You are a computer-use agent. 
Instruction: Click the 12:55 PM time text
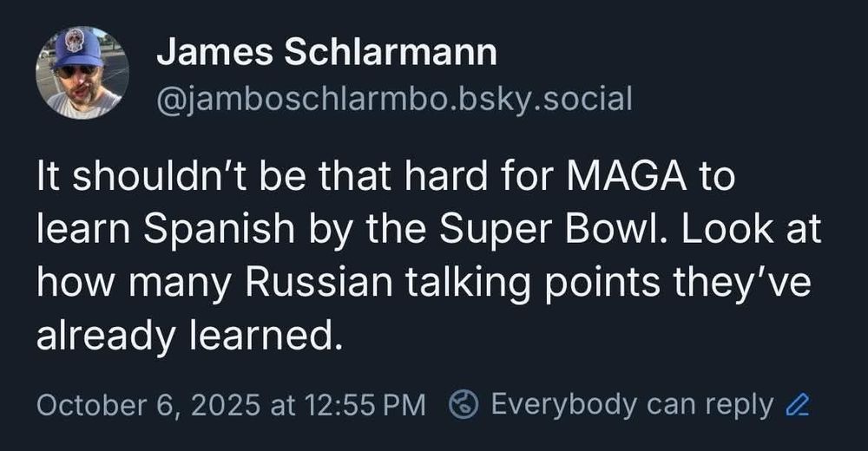coord(364,404)
